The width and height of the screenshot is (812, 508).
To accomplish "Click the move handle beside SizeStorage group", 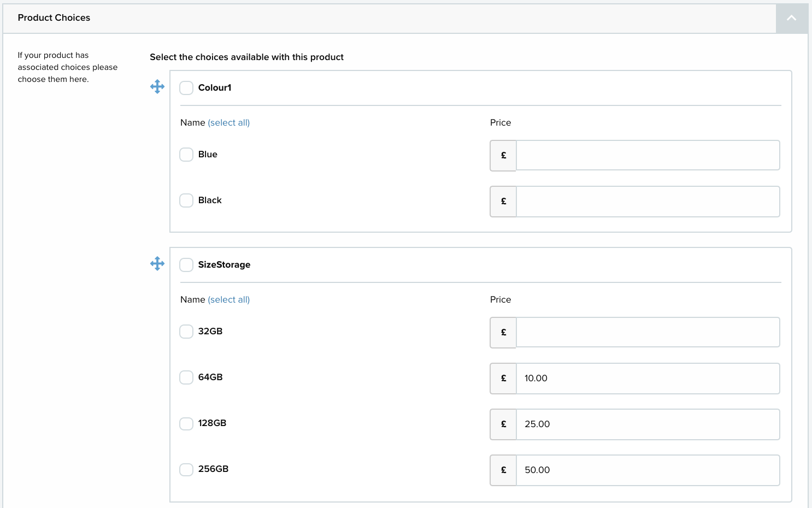I will (x=157, y=264).
